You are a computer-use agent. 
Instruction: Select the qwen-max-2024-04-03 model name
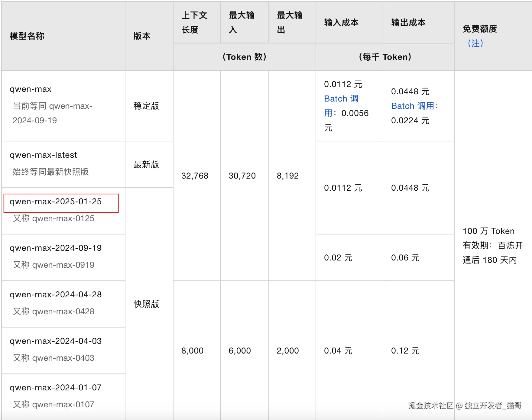[x=56, y=341]
